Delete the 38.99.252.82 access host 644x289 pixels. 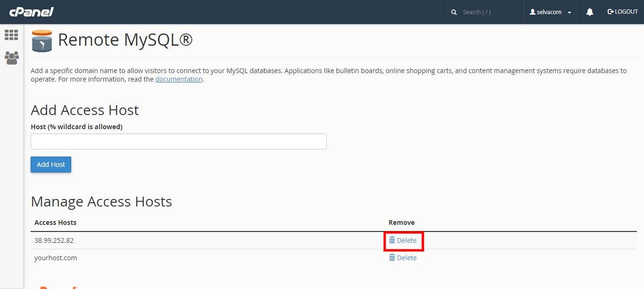point(403,240)
